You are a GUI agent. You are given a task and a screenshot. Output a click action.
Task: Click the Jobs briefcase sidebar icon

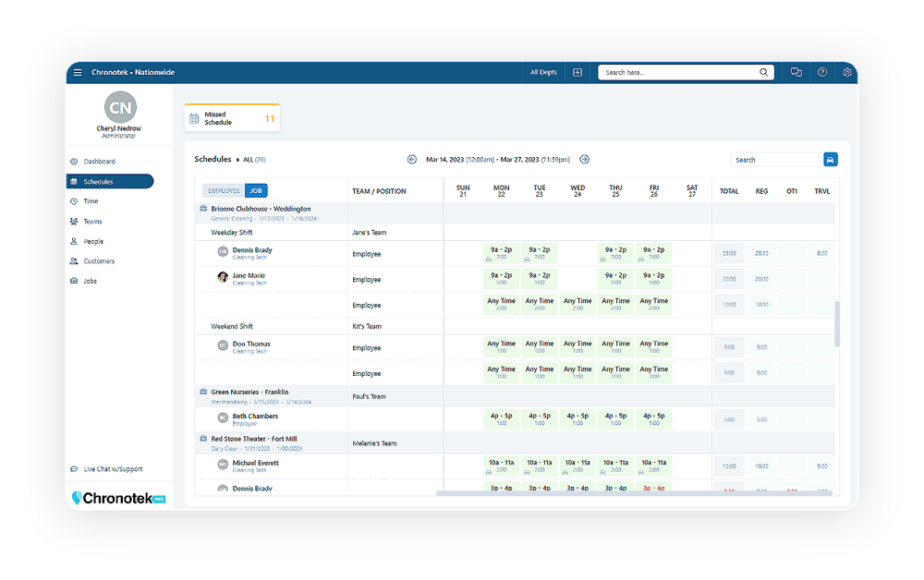coord(74,281)
